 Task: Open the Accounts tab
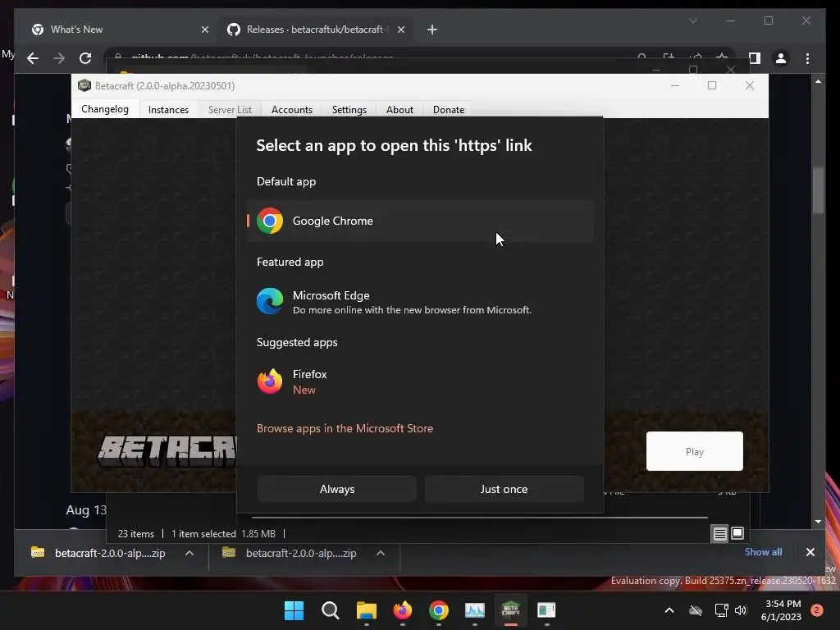coord(292,109)
